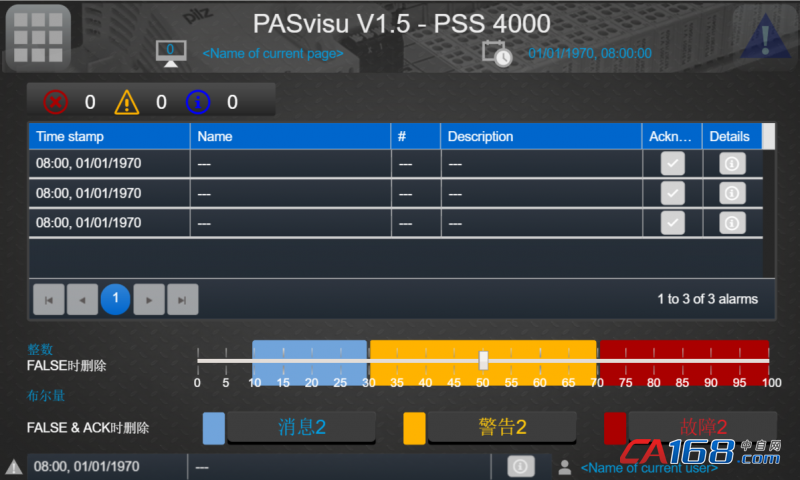
Task: Click the PASvisu V1.5 - PSS 4000 title
Action: [x=402, y=23]
